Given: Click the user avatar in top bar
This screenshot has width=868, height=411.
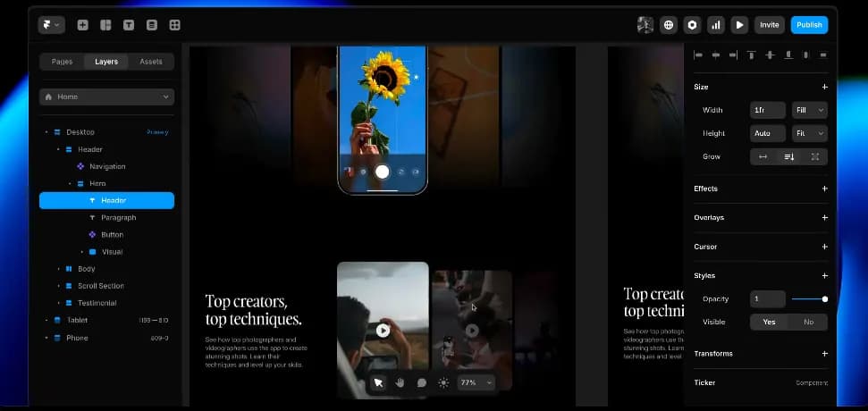Looking at the screenshot, I should click(645, 25).
